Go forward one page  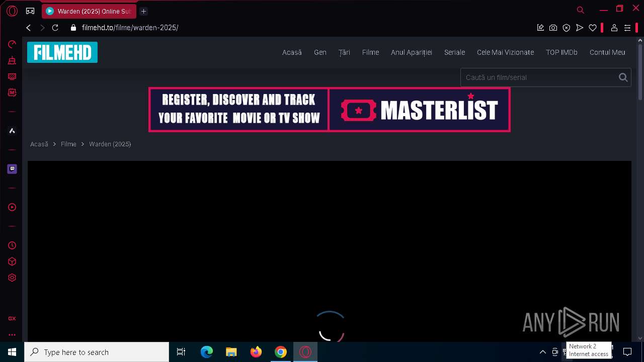[x=42, y=28]
